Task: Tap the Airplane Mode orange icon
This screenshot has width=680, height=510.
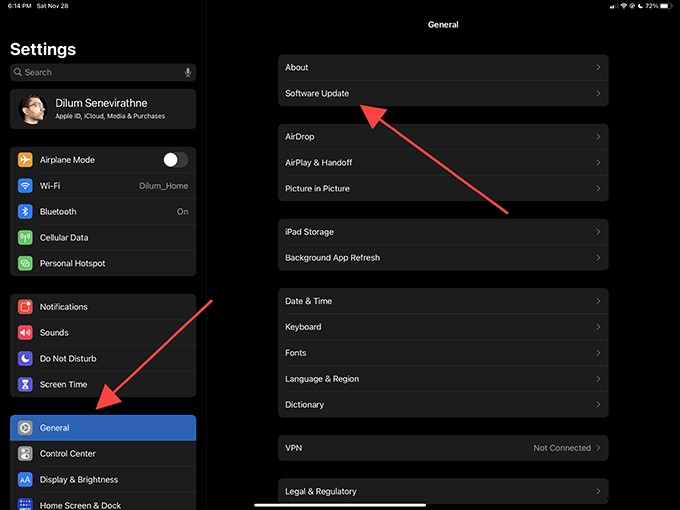Action: coord(25,160)
